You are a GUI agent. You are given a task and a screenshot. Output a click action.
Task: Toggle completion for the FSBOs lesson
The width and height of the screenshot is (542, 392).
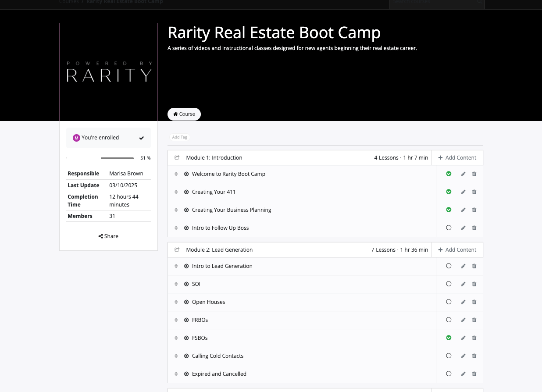pos(449,338)
